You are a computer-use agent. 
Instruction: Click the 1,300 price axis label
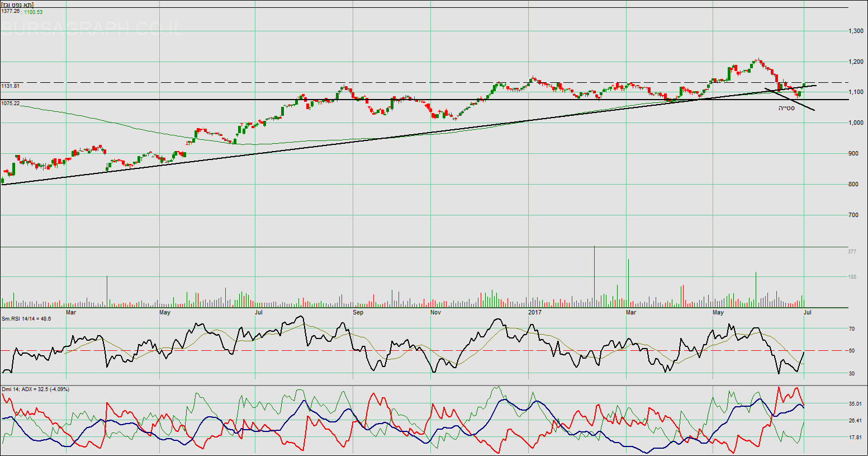856,31
